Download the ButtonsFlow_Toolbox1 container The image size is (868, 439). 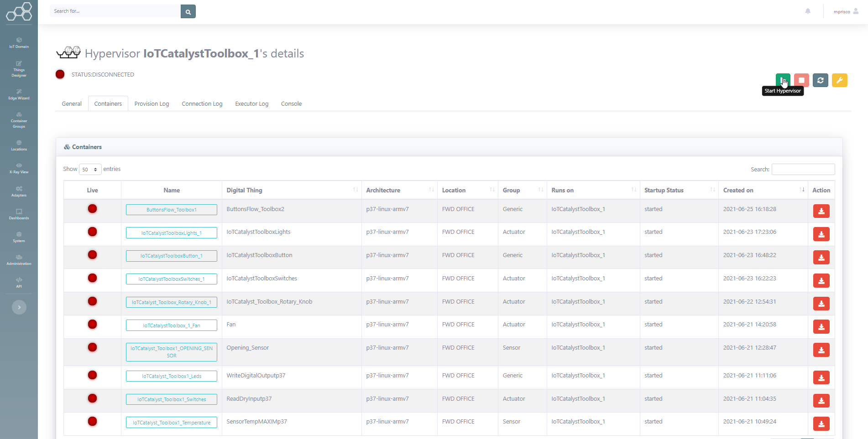(x=821, y=211)
